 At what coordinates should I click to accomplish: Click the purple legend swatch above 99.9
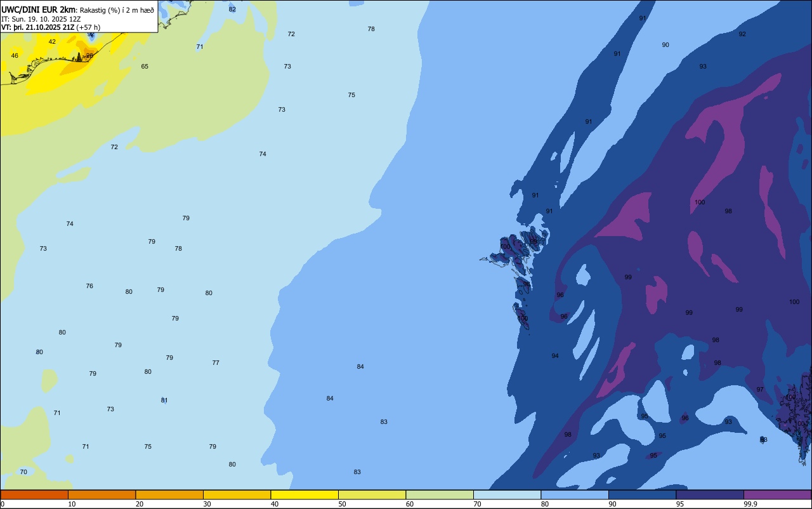(x=777, y=494)
